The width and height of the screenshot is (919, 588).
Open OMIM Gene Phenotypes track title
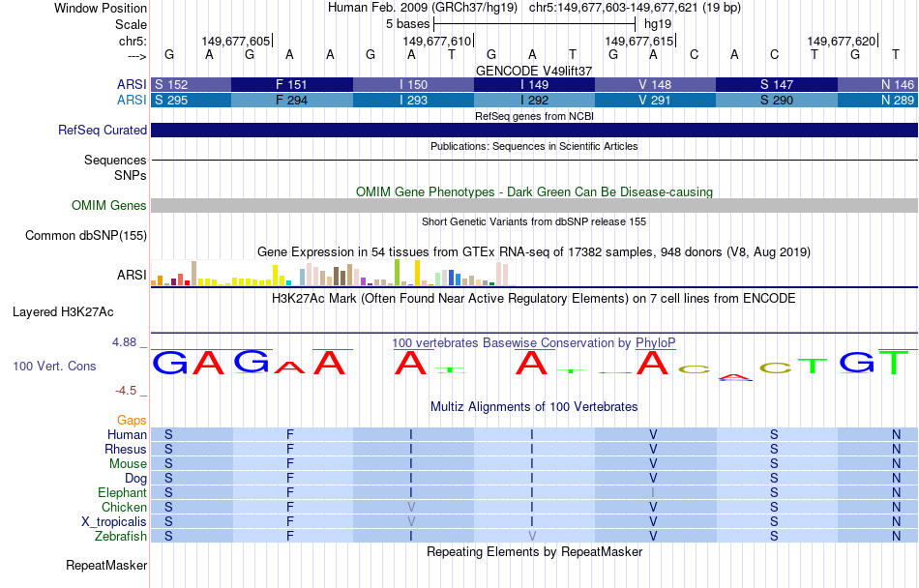tap(534, 192)
